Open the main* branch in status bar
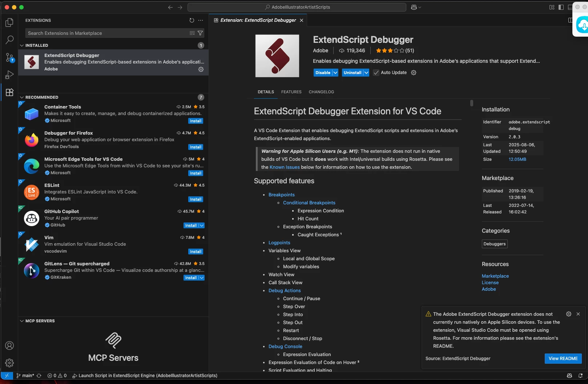This screenshot has height=384, width=588. (x=25, y=376)
